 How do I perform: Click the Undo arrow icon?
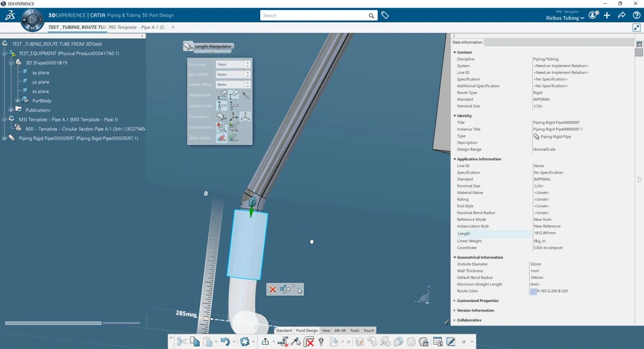tap(225, 342)
